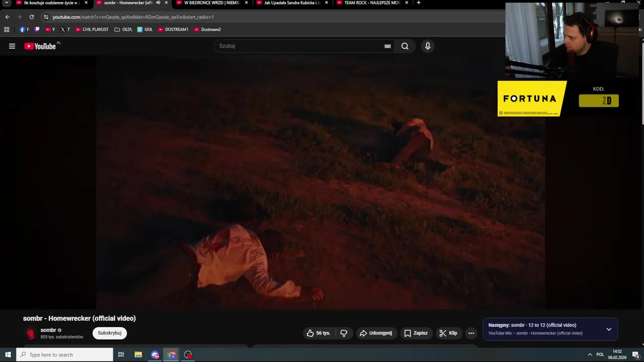This screenshot has width=644, height=362.
Task: Open the Windows notification center icon
Action: click(635, 354)
